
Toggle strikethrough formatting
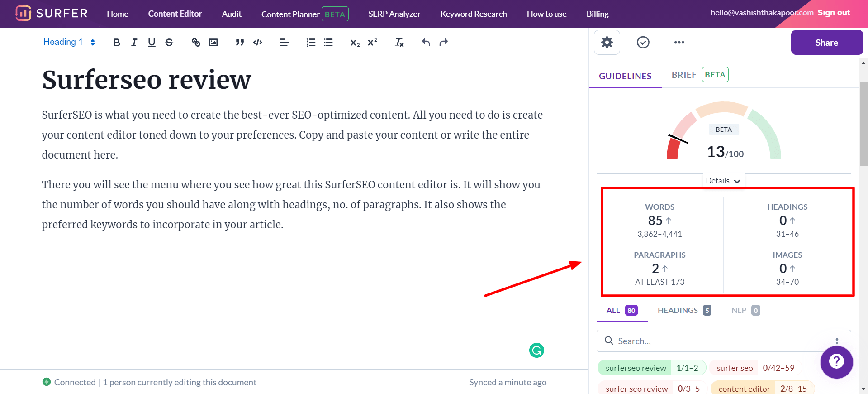click(169, 42)
